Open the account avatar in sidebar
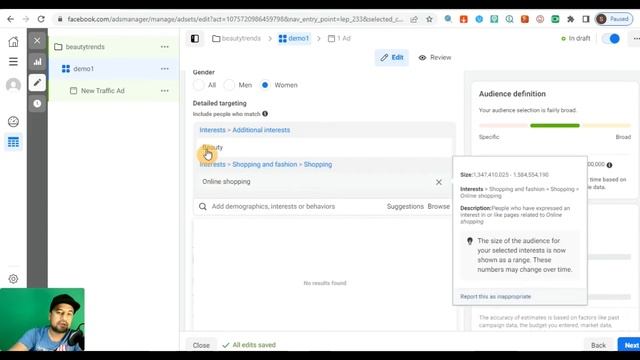640x360 pixels. coord(13,85)
